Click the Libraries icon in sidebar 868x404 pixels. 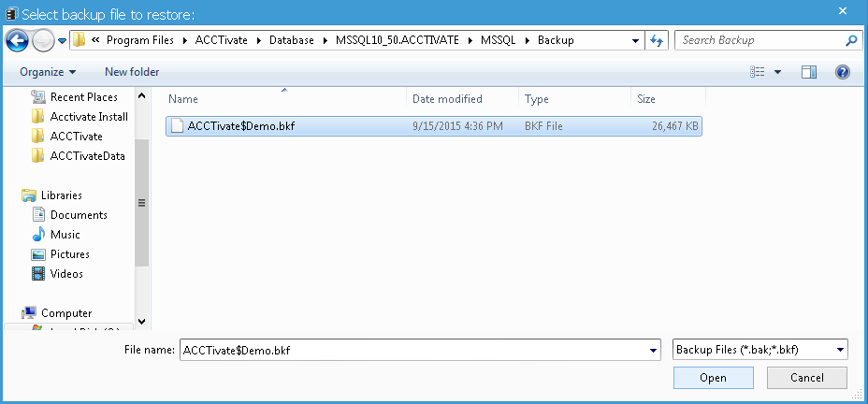pyautogui.click(x=29, y=195)
